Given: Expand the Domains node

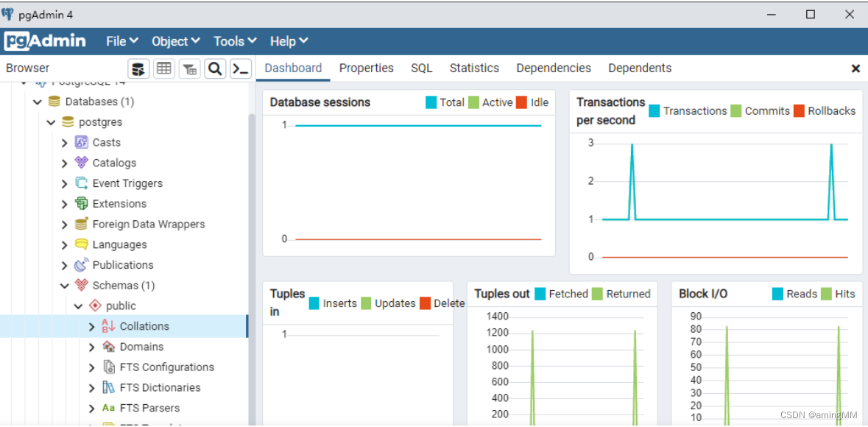Looking at the screenshot, I should (92, 347).
